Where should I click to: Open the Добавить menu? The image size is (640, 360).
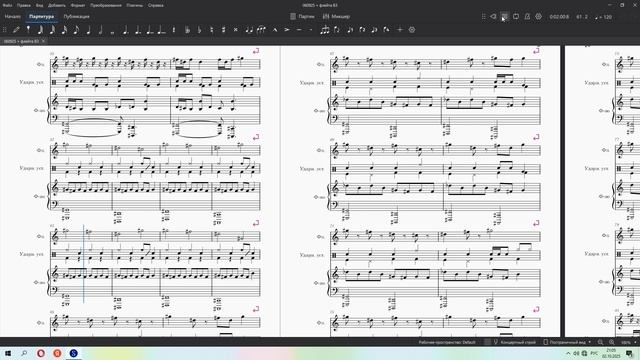click(57, 5)
